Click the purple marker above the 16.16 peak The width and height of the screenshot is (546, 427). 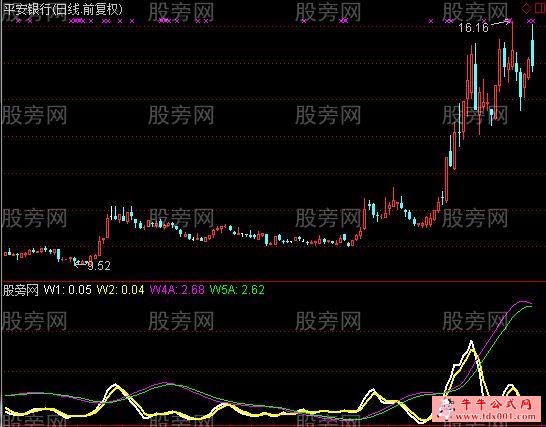click(x=509, y=21)
